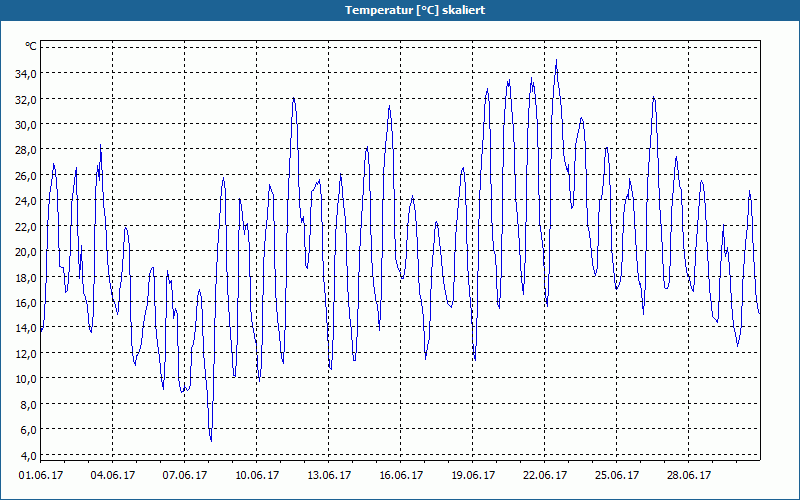Screen dimensions: 800x500
Task: Select the 16,0 axis label
Action: click(x=26, y=303)
